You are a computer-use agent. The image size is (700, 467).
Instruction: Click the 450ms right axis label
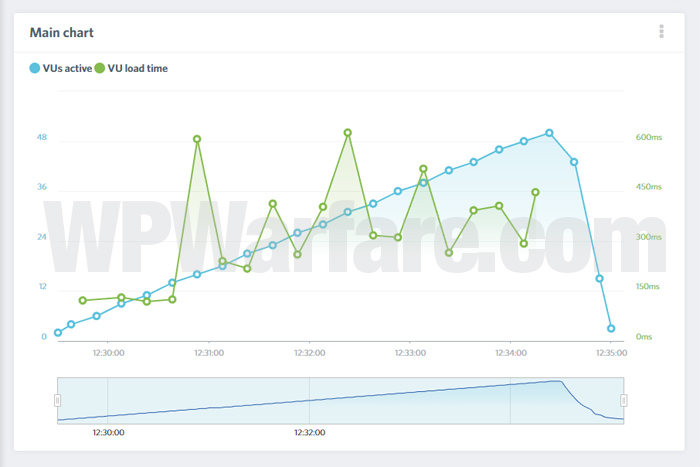click(649, 187)
